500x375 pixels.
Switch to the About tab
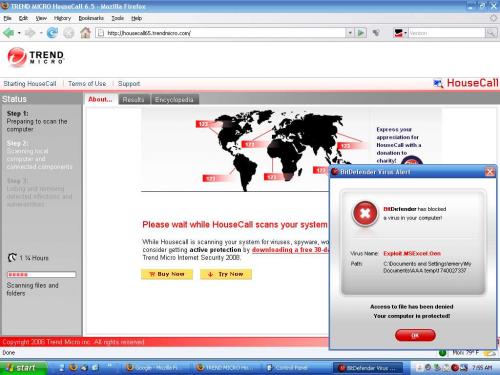click(x=100, y=99)
